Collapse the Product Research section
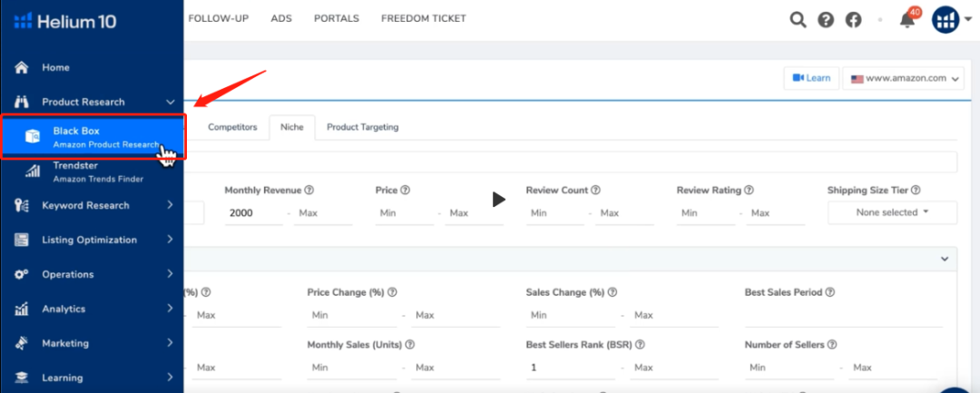The image size is (980, 393). pos(170,103)
